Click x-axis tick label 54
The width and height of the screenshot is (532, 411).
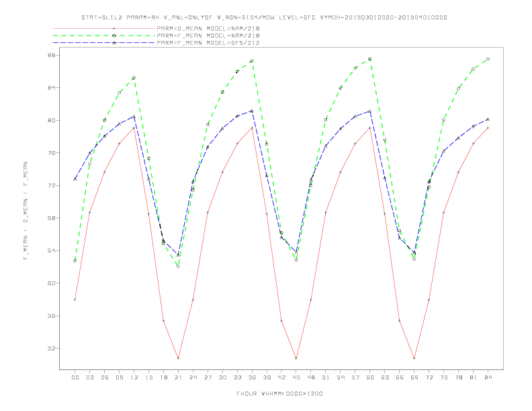[x=341, y=377]
